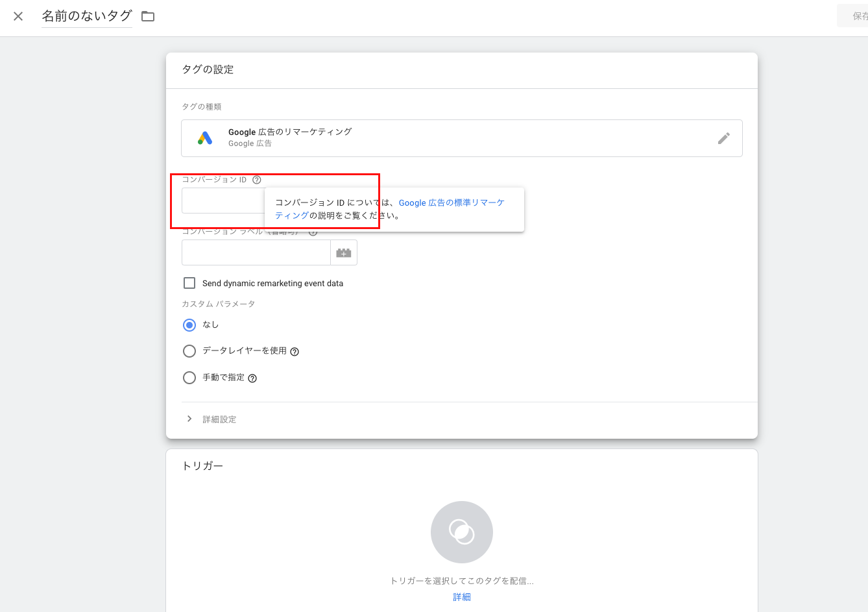Click the 詳細 link under trigger
This screenshot has height=612, width=868.
[x=461, y=597]
